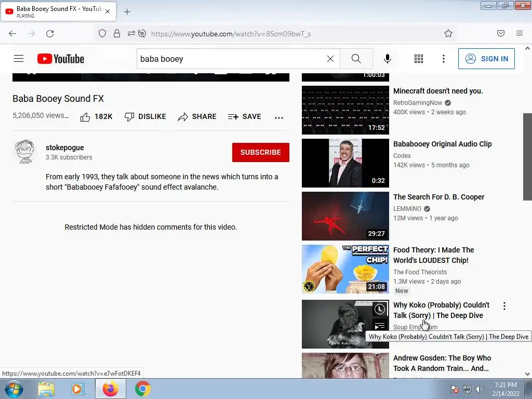Click the volume speaker tray icon
Viewport: 532px width, 399px height.
[x=479, y=389]
